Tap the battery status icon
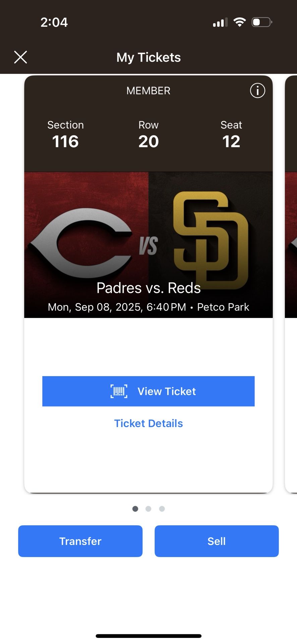Viewport: 297px width, 644px height. 261,22
